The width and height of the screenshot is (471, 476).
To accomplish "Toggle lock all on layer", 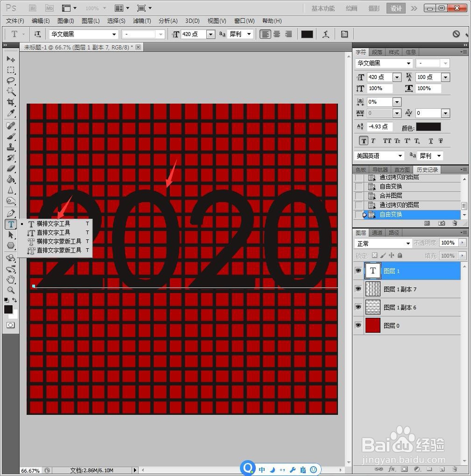I will (x=400, y=255).
